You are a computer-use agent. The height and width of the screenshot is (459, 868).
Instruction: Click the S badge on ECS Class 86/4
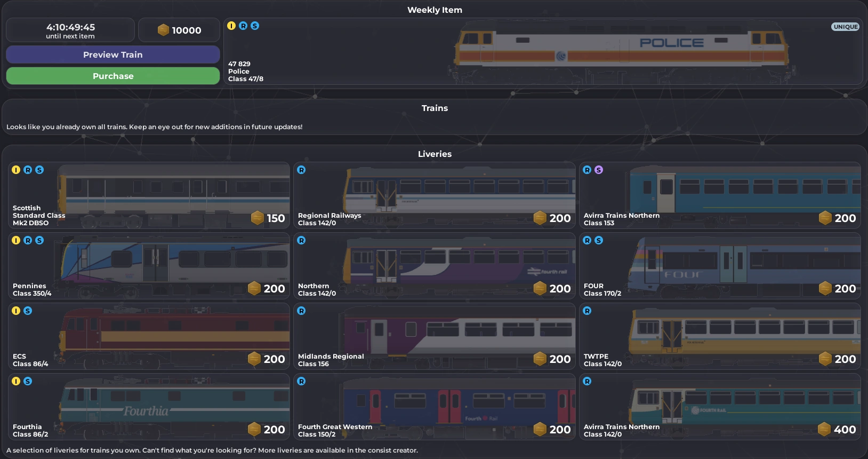point(28,311)
